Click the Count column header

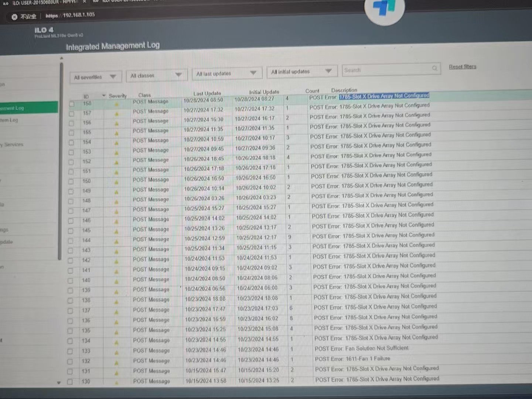coord(312,91)
